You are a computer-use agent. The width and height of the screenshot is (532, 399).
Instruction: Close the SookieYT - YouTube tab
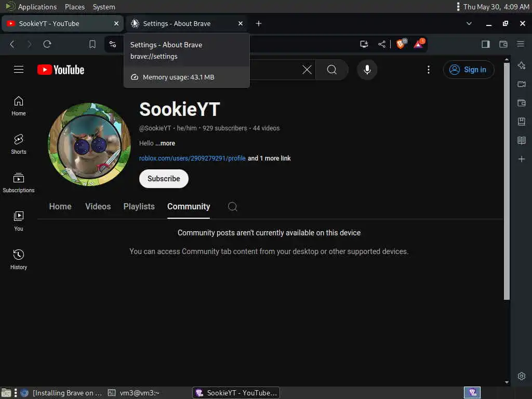pyautogui.click(x=116, y=23)
